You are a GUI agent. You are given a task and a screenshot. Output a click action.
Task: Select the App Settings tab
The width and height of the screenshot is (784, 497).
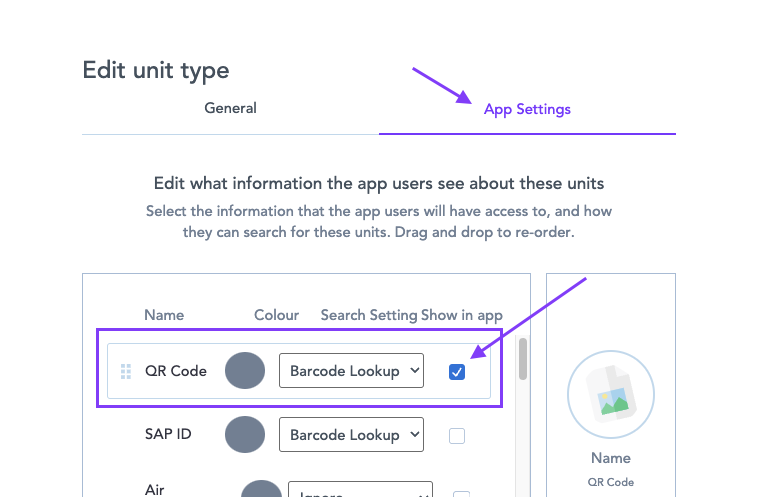[x=527, y=109]
